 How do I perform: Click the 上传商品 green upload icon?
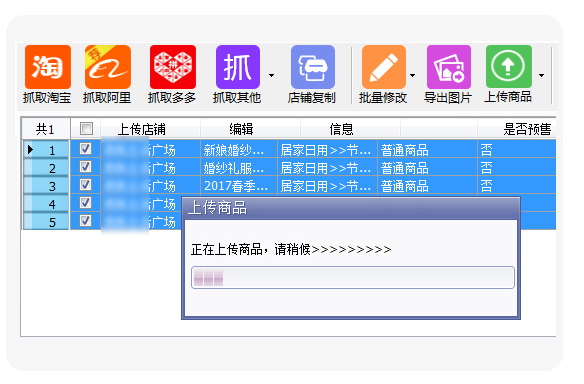tap(508, 67)
